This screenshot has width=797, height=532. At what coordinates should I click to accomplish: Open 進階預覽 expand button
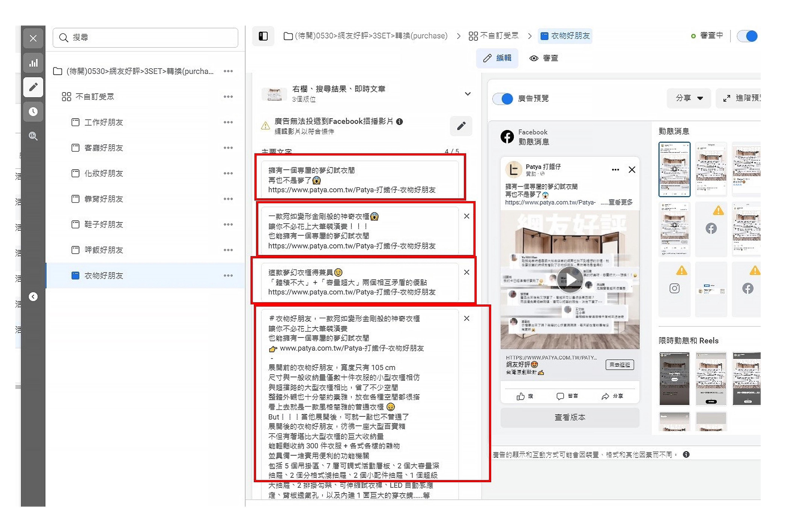click(738, 98)
